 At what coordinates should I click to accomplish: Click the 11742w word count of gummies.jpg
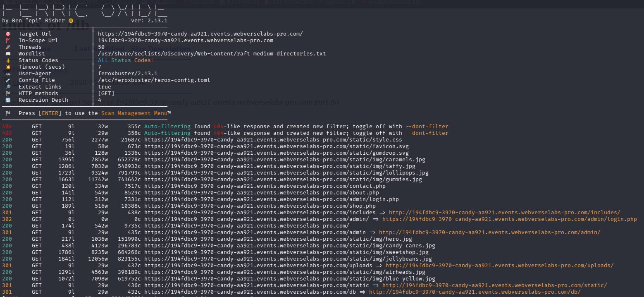[98, 180]
